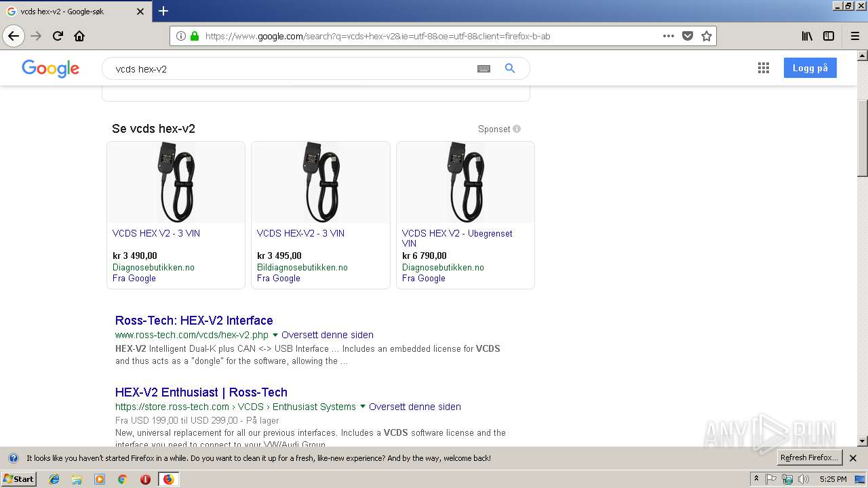Click Oversett denne siden for HEX-V2 Interface
The height and width of the screenshot is (488, 868).
tap(328, 335)
